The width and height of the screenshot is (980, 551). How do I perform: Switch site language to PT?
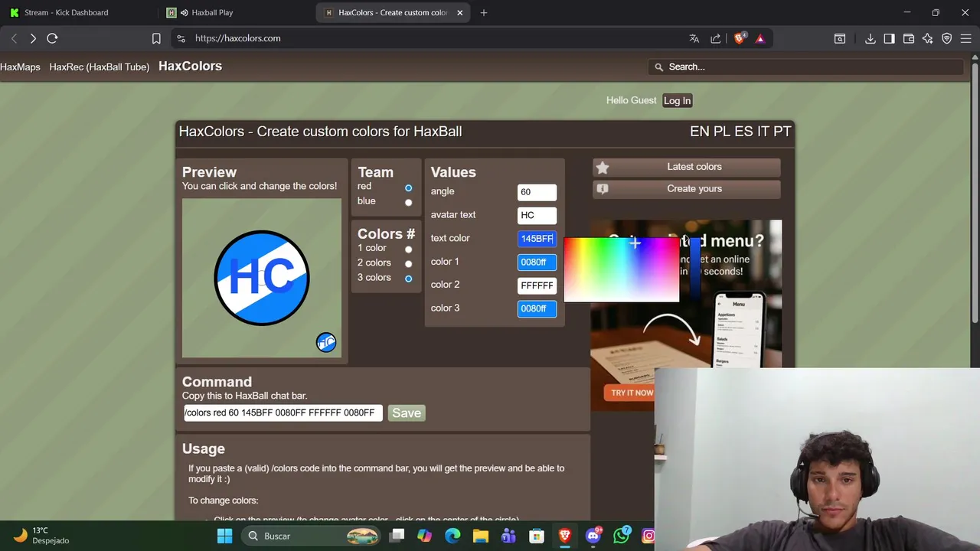(x=782, y=132)
